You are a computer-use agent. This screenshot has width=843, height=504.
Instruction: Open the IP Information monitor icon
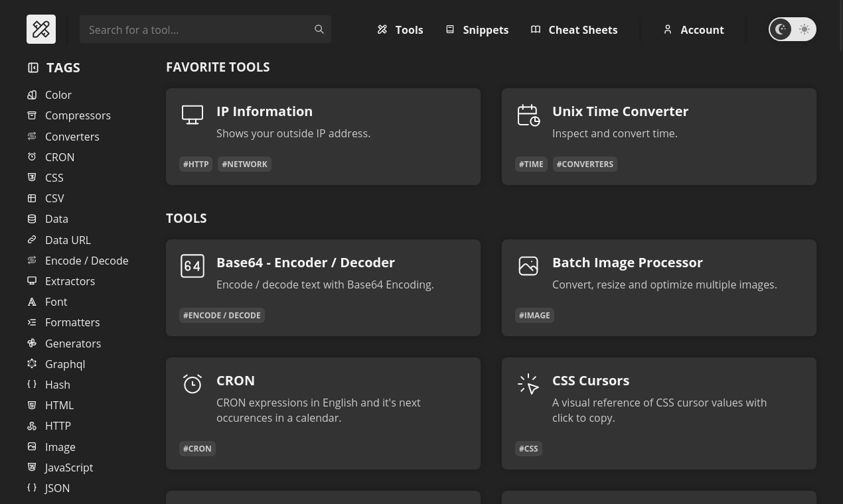point(192,115)
